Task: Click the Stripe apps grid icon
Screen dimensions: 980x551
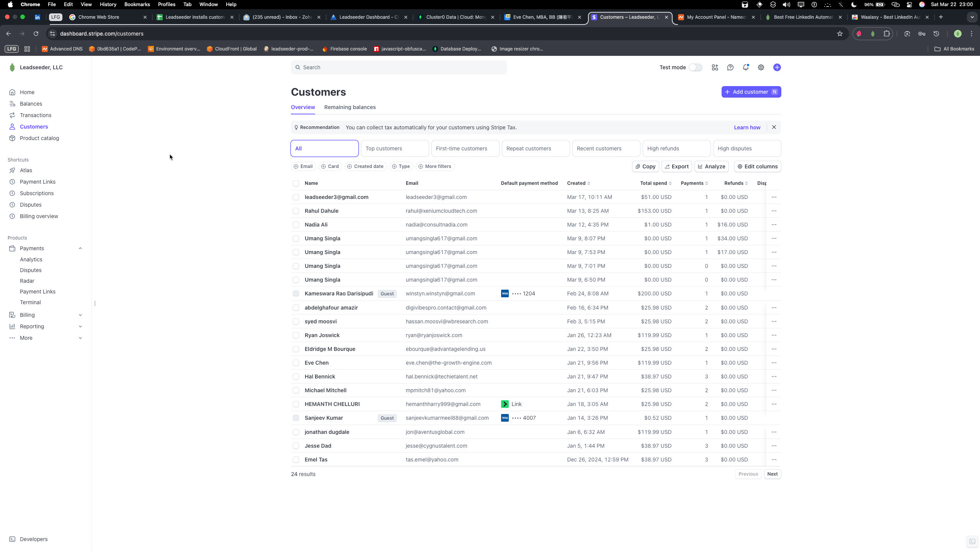Action: point(715,67)
